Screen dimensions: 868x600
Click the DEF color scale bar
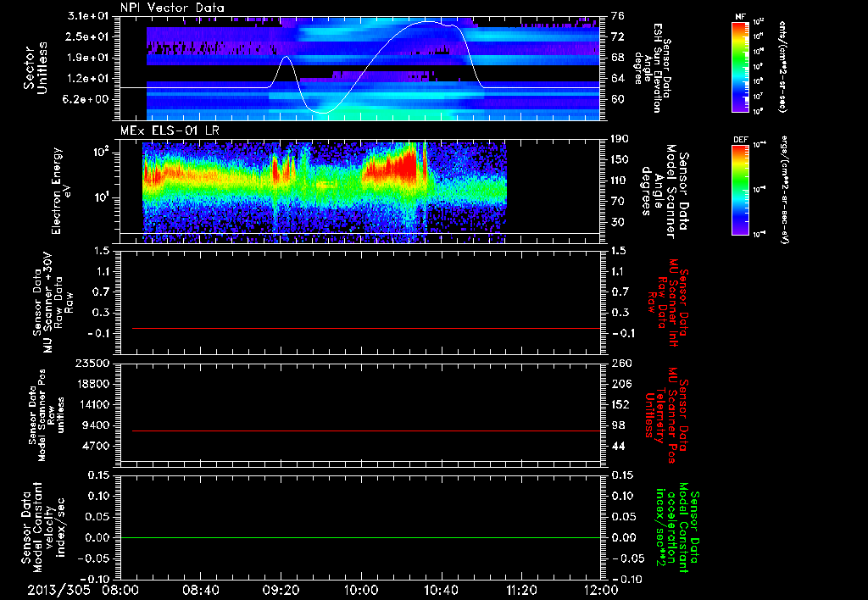point(741,190)
